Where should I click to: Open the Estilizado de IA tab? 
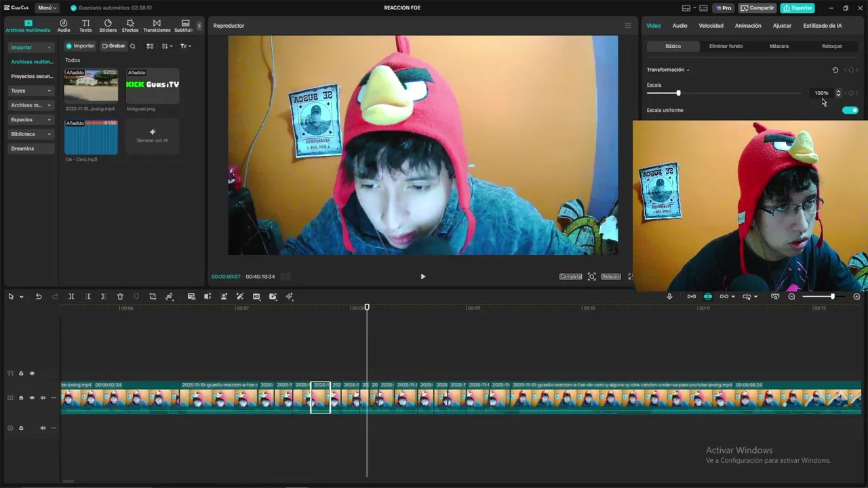pos(823,26)
